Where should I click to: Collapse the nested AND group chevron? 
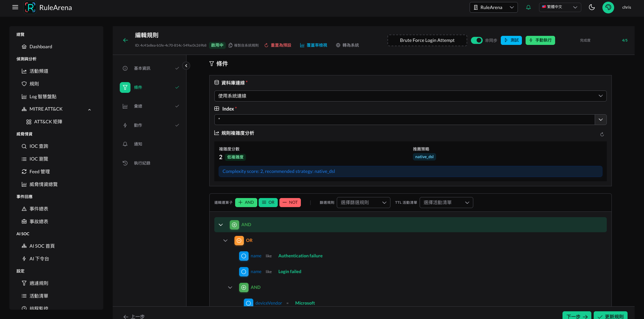[x=230, y=288]
